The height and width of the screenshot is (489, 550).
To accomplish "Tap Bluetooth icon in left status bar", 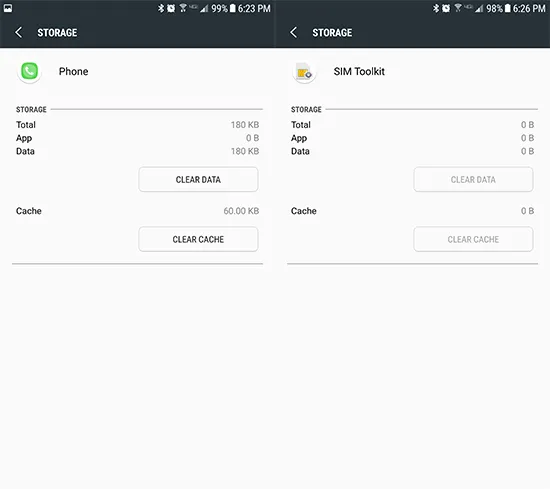I will coord(161,8).
